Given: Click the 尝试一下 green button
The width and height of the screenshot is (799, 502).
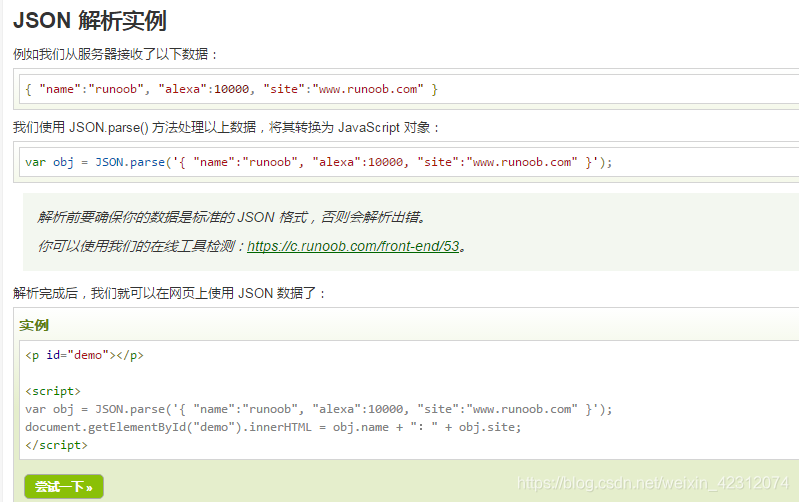Looking at the screenshot, I should [64, 487].
